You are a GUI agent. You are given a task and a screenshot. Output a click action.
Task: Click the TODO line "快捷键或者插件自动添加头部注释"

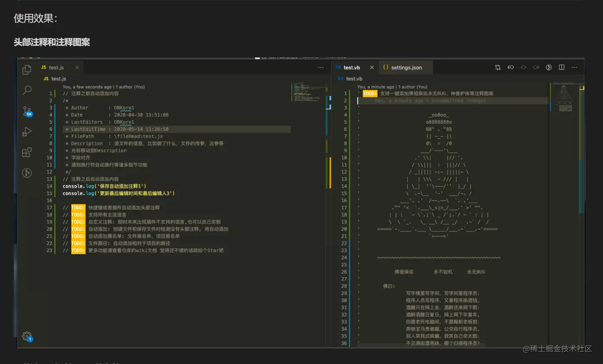click(111, 208)
